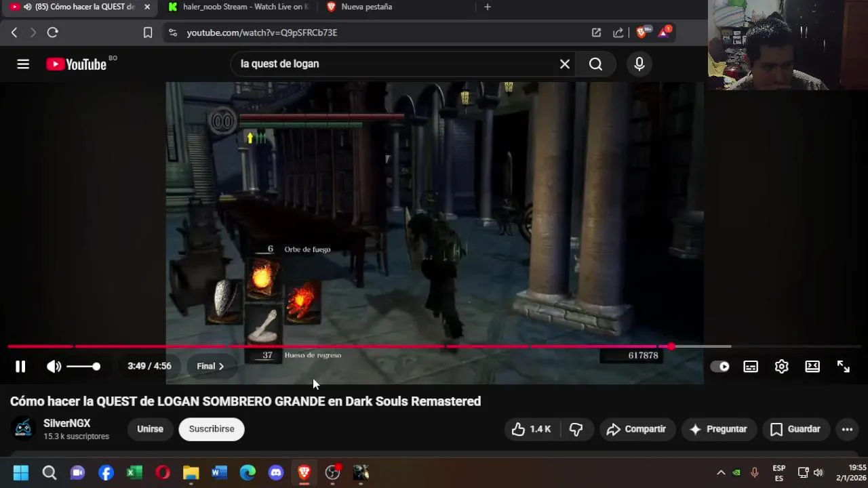Open Microsoft Edge from the taskbar

[x=248, y=472]
